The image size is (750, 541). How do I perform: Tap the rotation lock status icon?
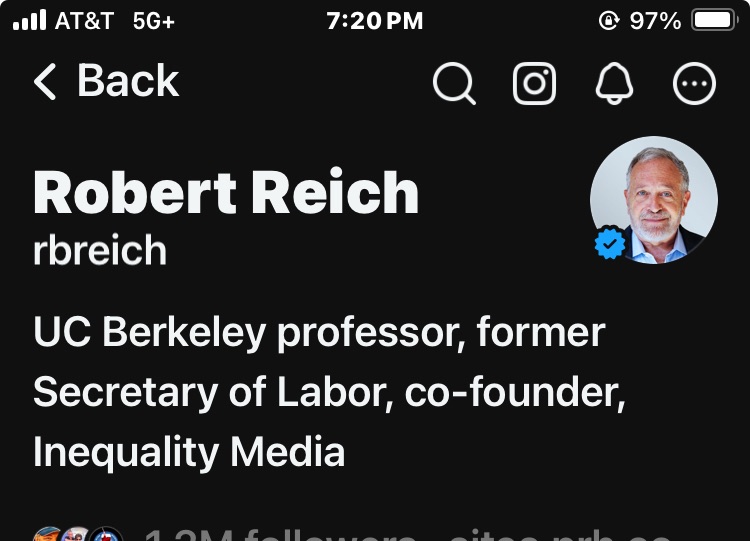tap(608, 20)
